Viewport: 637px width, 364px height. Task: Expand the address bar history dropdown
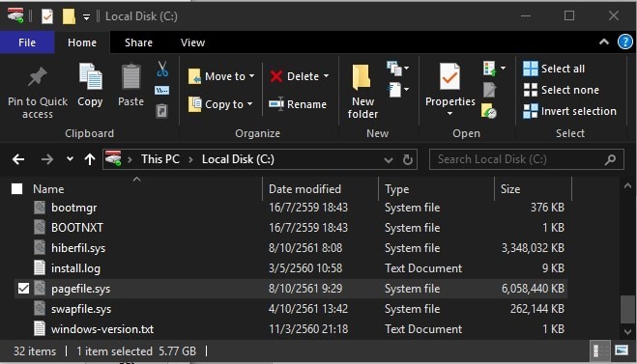tap(389, 160)
